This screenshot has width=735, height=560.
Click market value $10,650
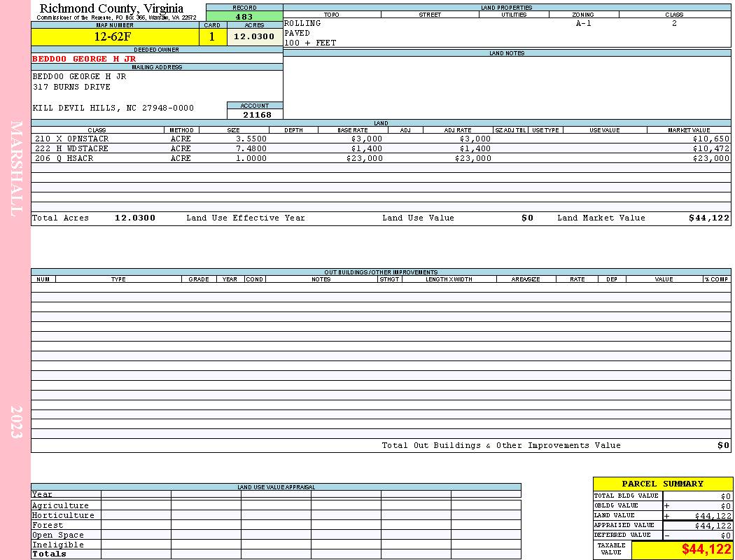coord(711,139)
